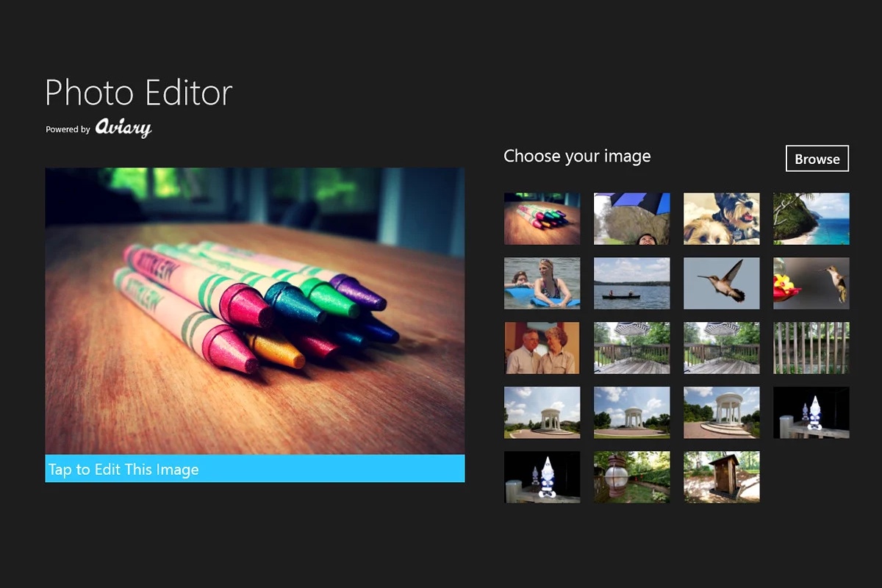Choose the swimmers on blue float thumbnail
This screenshot has width=882, height=588.
(542, 283)
